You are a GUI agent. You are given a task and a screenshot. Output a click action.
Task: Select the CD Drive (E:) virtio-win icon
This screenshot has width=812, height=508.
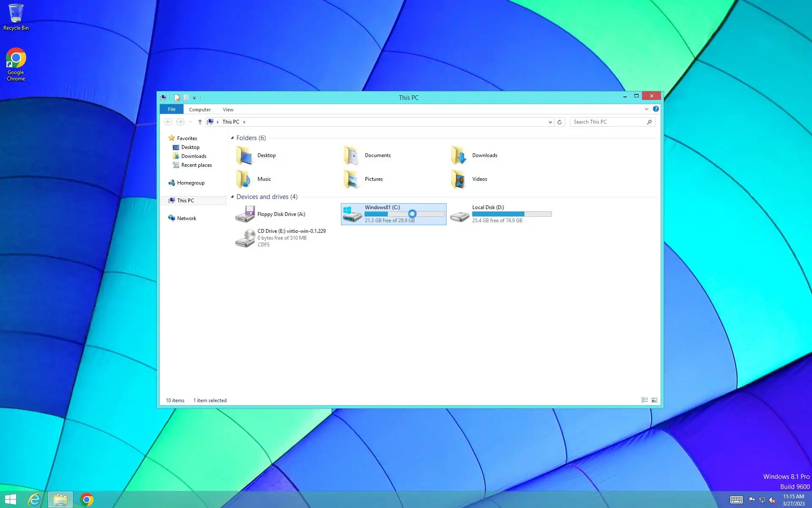click(245, 238)
